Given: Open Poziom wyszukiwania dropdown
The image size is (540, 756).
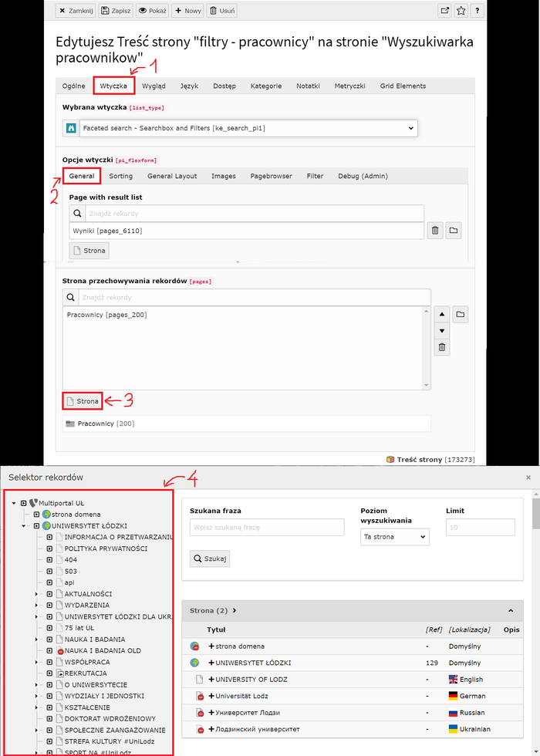Looking at the screenshot, I should [x=394, y=537].
